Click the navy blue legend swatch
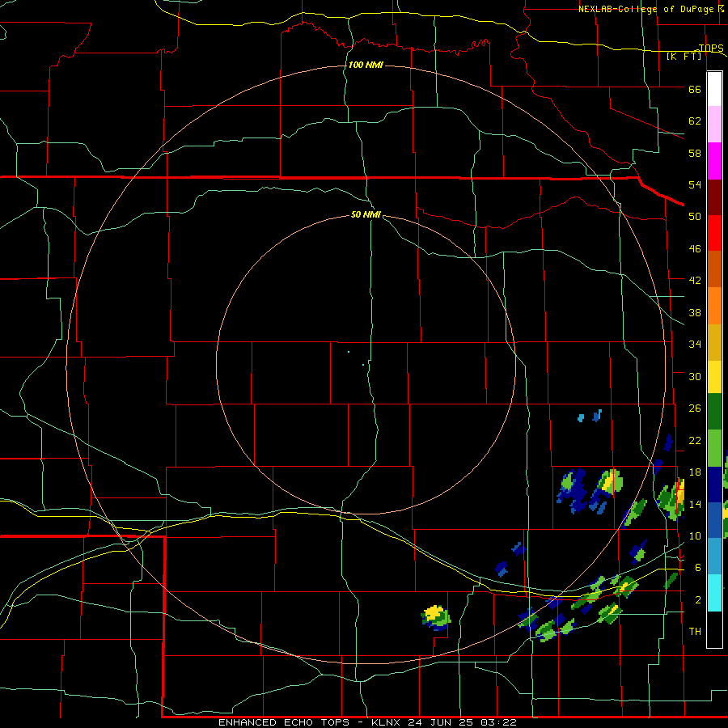The width and height of the screenshot is (728, 728). [x=714, y=485]
